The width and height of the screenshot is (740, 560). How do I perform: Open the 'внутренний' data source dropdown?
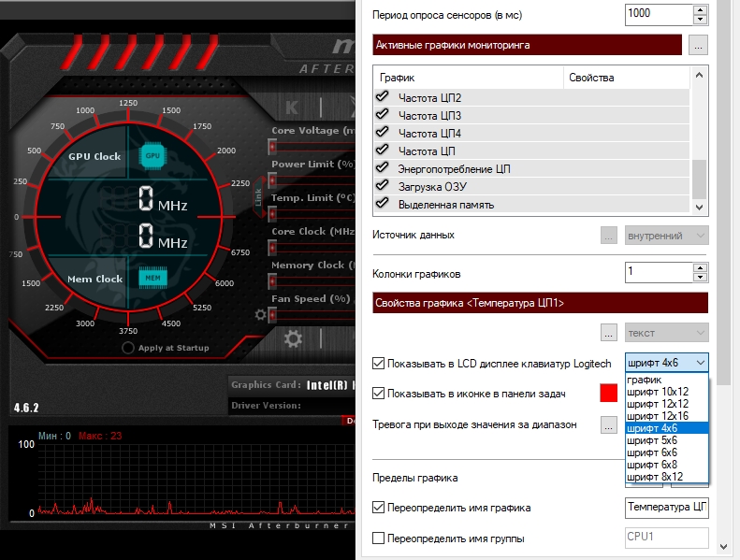666,236
